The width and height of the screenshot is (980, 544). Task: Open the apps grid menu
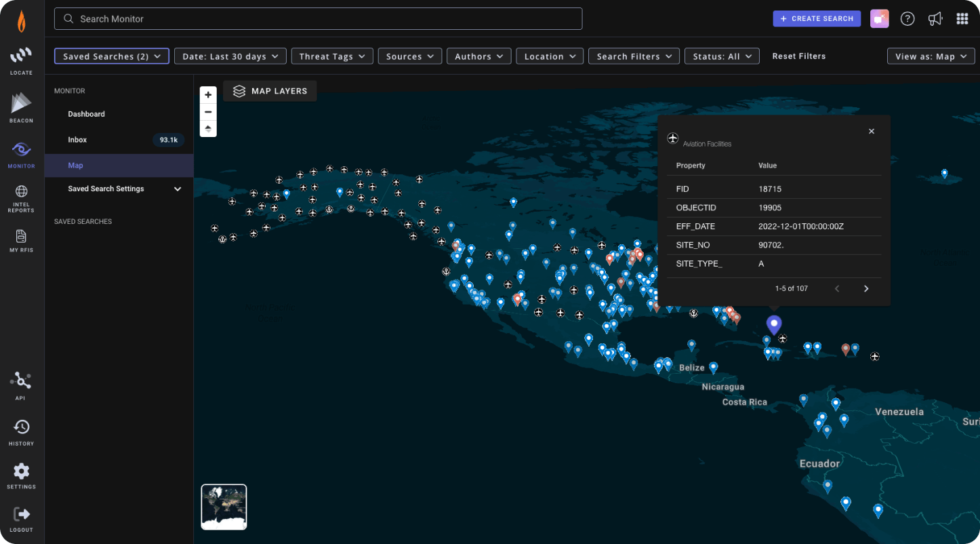click(962, 18)
